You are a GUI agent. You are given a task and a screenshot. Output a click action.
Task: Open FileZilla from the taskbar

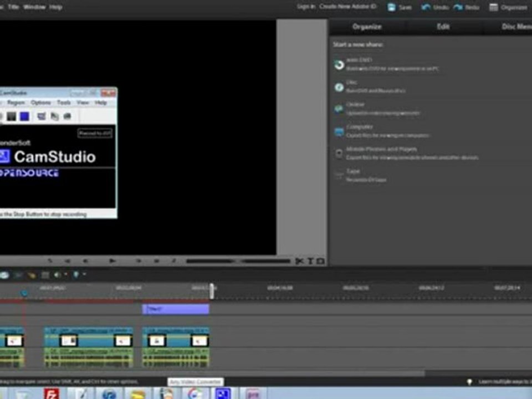pos(52,394)
